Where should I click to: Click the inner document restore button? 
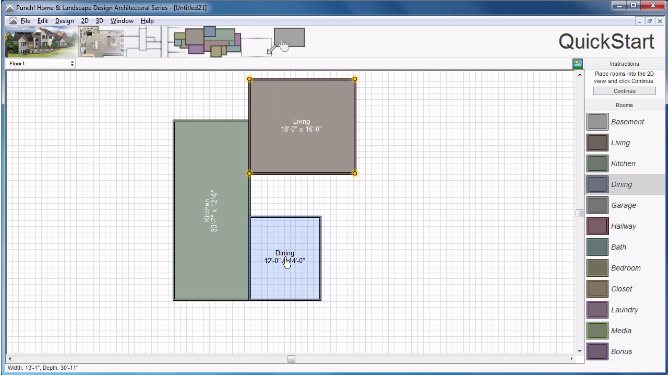650,20
